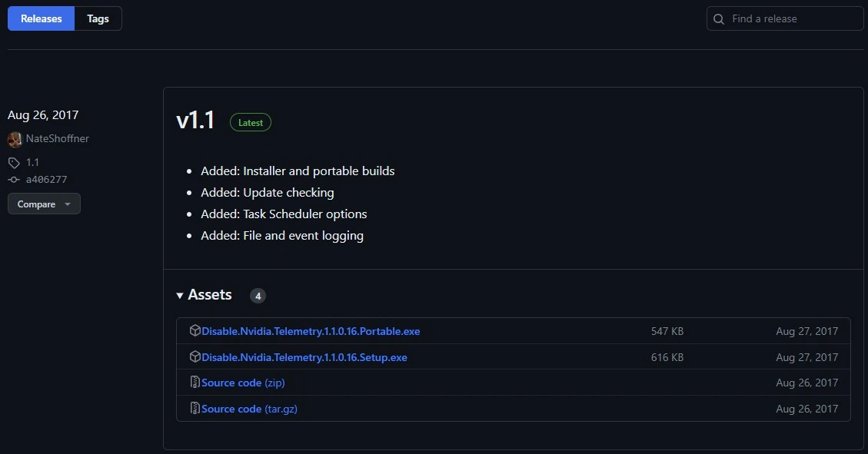868x454 pixels.
Task: Click the Latest badge next to v1.1
Action: coord(250,122)
